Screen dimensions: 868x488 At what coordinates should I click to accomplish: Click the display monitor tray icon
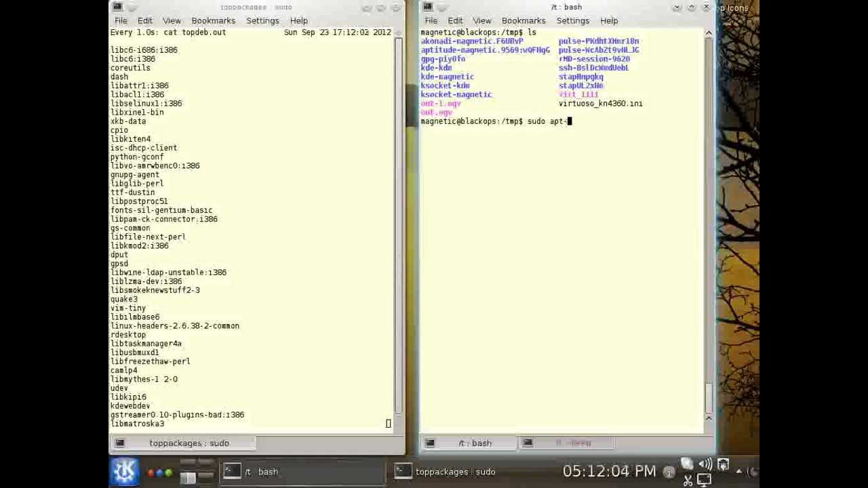tap(705, 481)
